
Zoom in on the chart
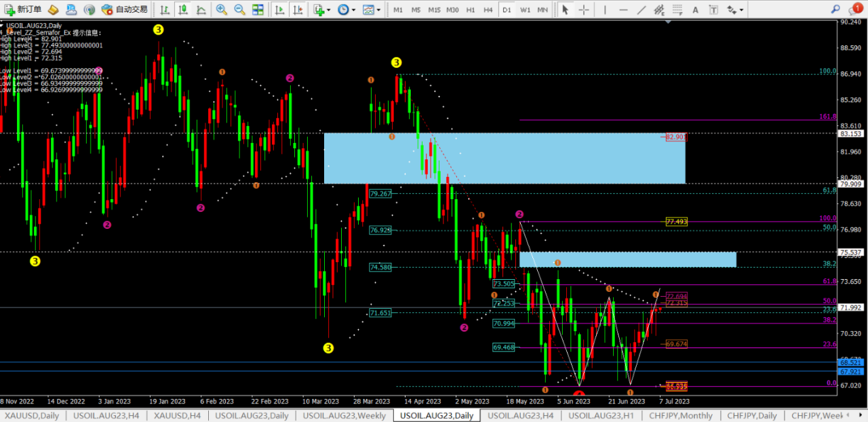click(221, 9)
